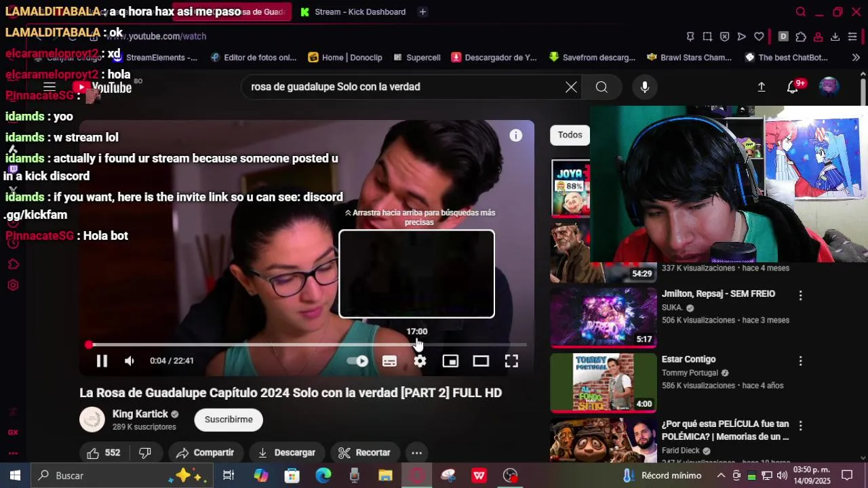Open the YouTube create/upload button
This screenshot has height=488, width=868.
(762, 87)
